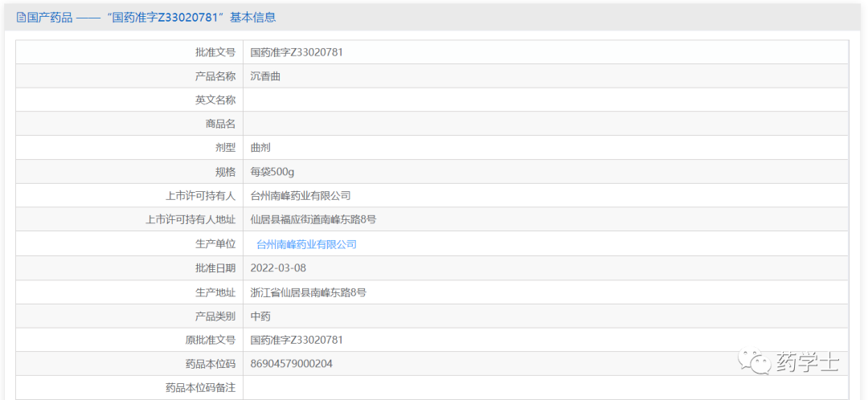
Task: Click the 原批准文号 label
Action: coord(211,340)
